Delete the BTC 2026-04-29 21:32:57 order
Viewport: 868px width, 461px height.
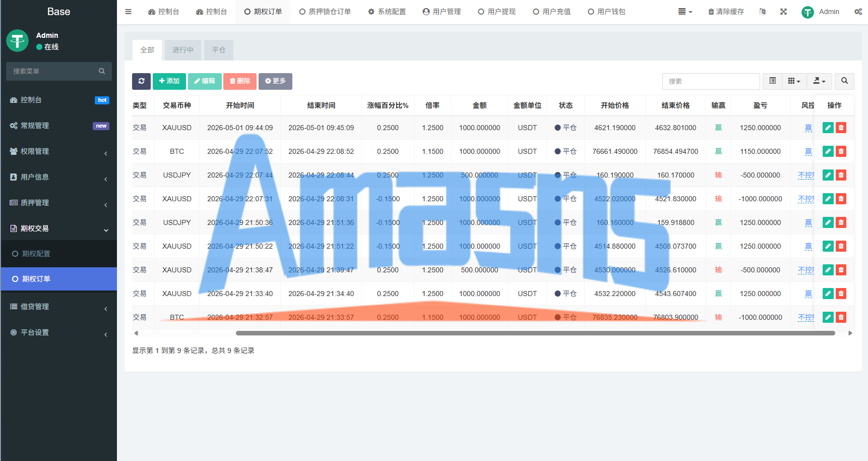pos(841,317)
